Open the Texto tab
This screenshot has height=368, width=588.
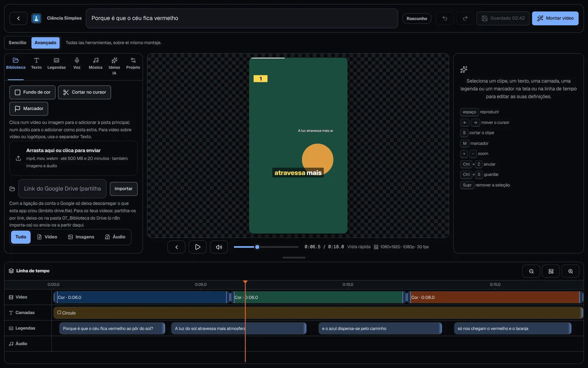(x=36, y=63)
